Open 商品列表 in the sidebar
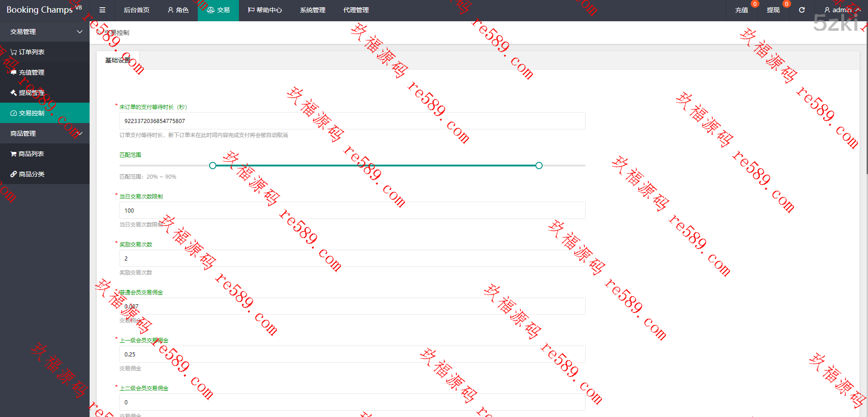 pos(31,154)
